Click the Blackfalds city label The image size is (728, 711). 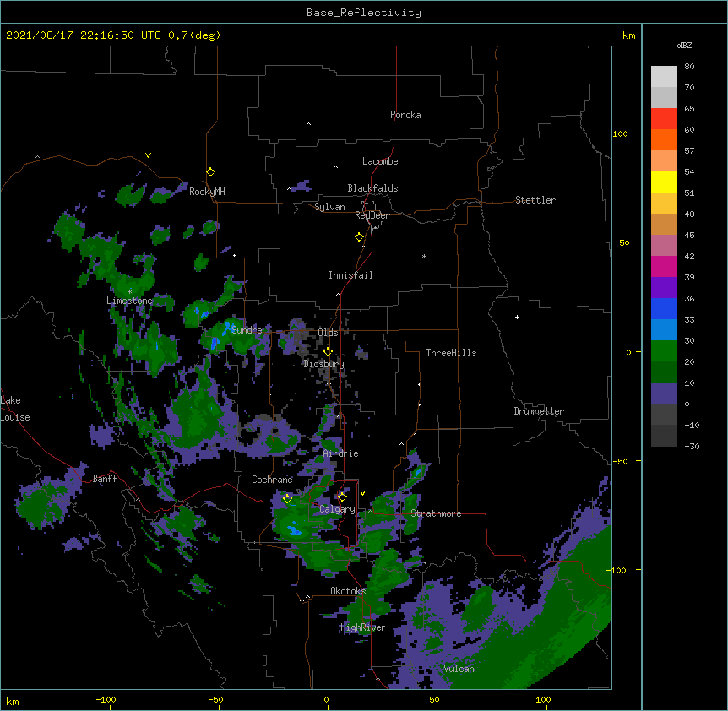tap(372, 188)
